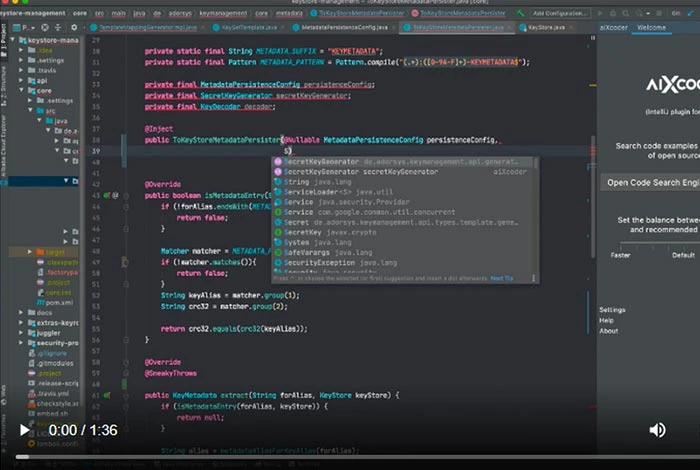
Task: Open the Project tool window stripe
Action: [4, 41]
